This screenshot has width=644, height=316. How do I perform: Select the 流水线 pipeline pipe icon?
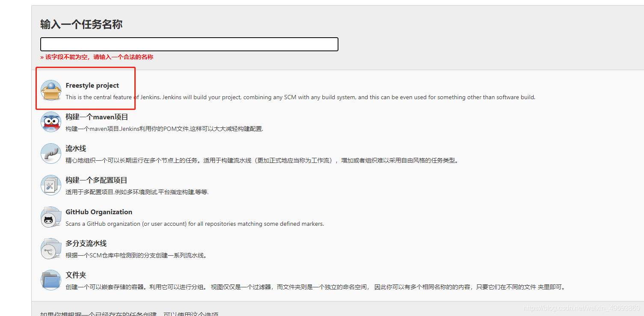[x=51, y=154]
